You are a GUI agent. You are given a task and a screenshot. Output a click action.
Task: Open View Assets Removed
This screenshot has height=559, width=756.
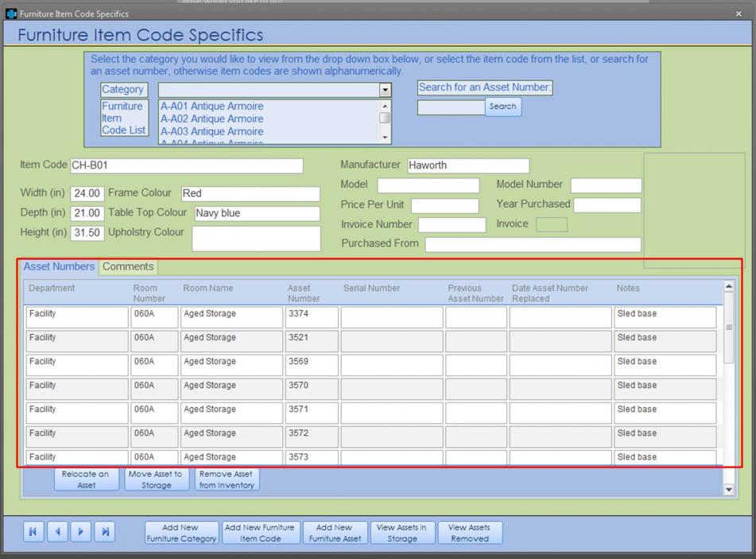tap(470, 533)
